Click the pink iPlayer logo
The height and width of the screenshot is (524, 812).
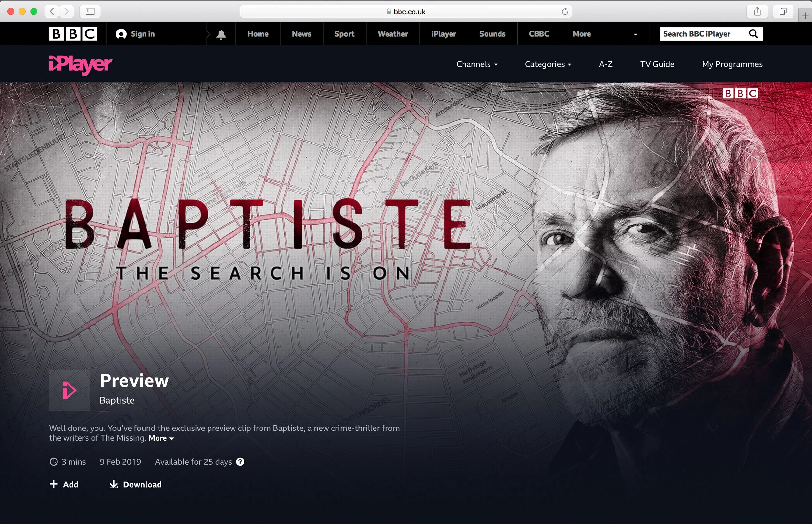pos(80,65)
